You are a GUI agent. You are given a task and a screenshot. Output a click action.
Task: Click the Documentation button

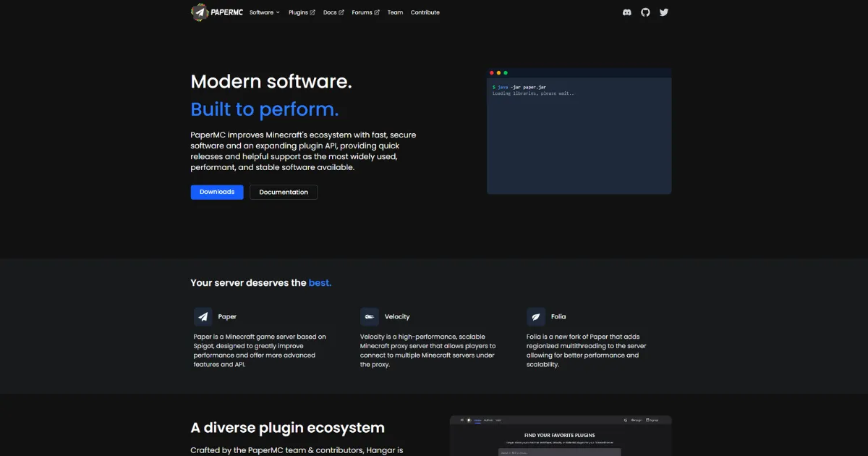pos(284,192)
